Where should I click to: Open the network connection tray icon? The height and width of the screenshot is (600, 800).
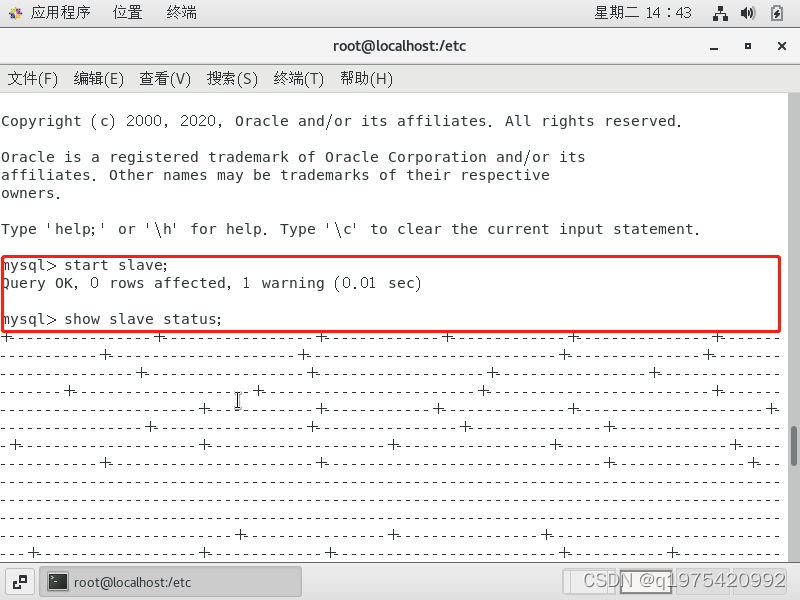coord(720,13)
